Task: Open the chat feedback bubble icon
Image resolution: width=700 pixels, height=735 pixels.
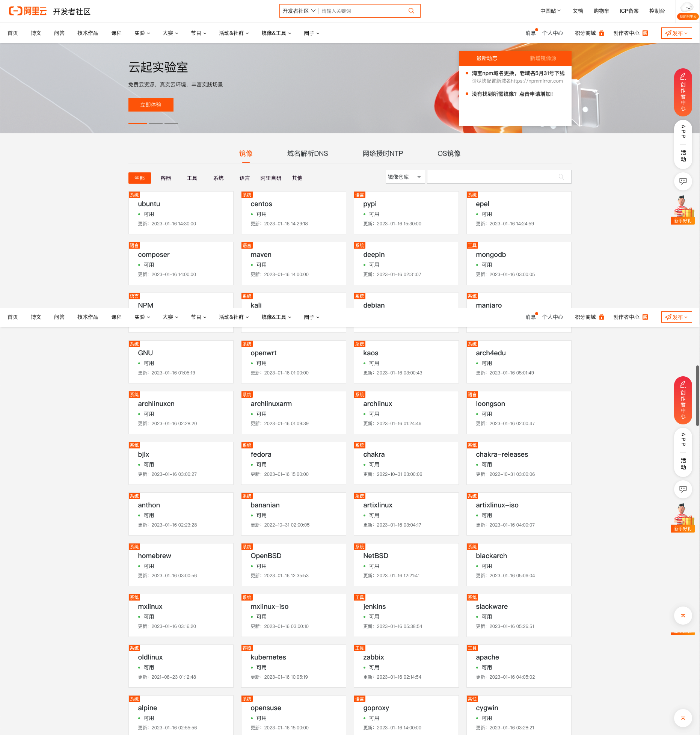Action: 683,181
